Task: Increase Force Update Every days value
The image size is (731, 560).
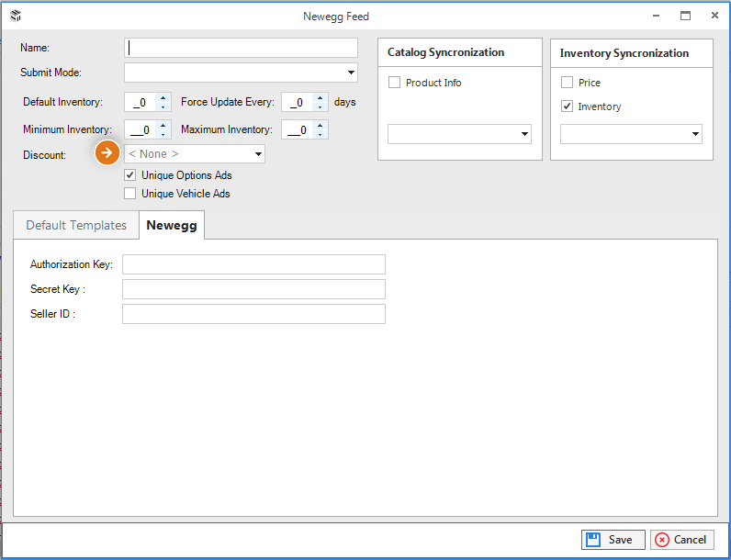Action: [x=320, y=97]
